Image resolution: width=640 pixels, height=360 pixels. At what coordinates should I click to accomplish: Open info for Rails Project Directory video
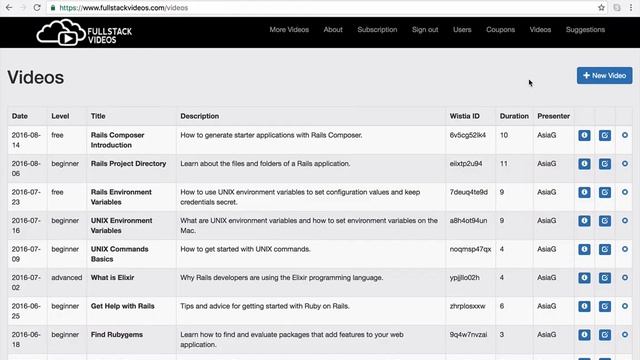click(x=584, y=164)
